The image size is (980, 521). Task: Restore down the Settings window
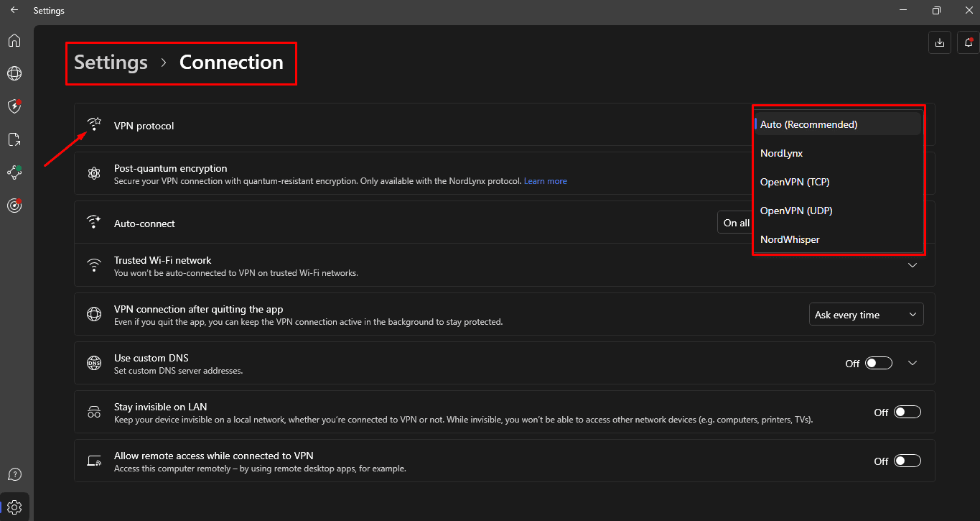(936, 10)
